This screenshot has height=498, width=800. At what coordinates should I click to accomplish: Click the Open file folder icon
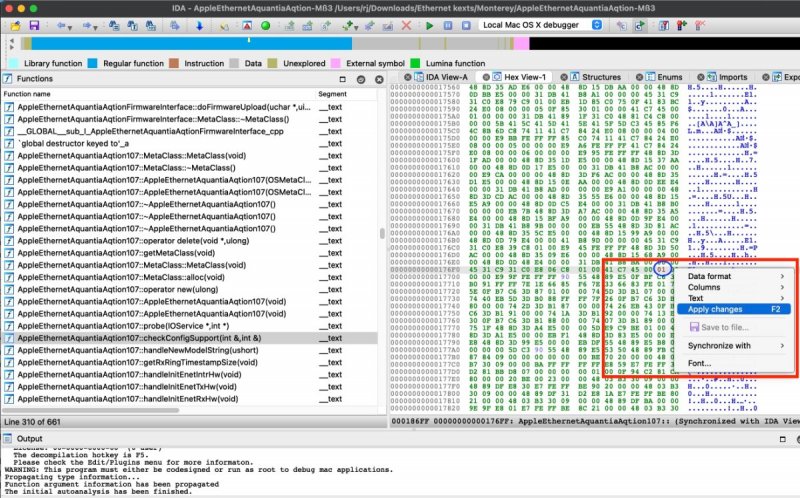(x=15, y=25)
